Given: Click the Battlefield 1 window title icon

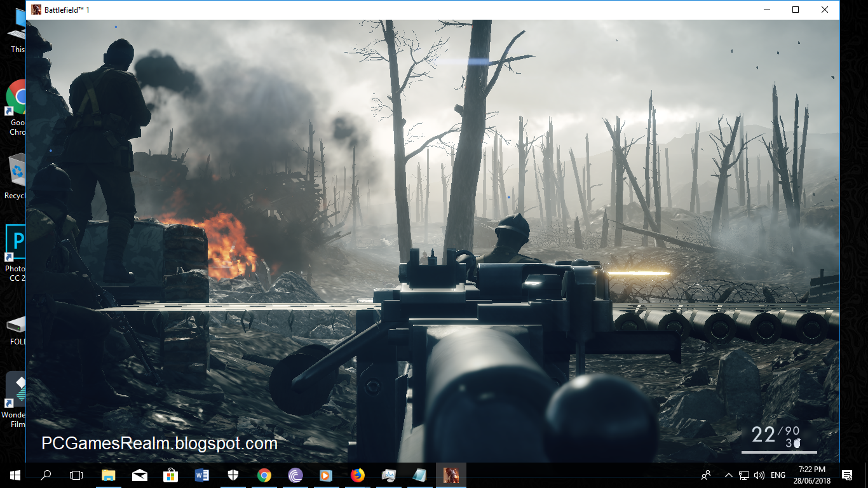Looking at the screenshot, I should (36, 10).
